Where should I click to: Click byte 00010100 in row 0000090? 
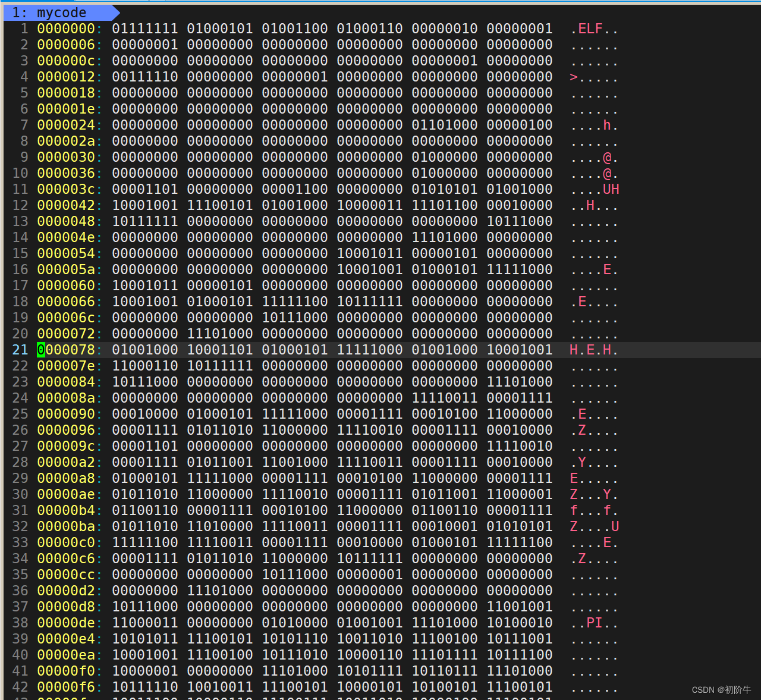[445, 414]
